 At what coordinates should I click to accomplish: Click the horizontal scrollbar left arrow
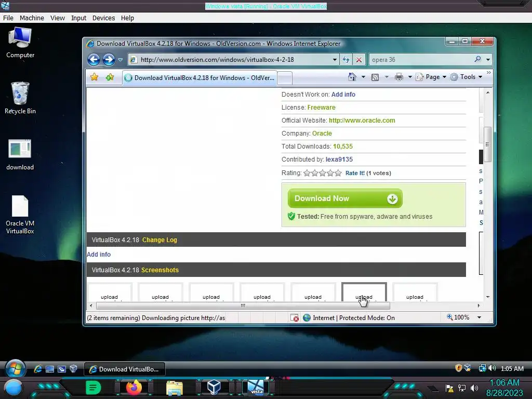tap(91, 305)
